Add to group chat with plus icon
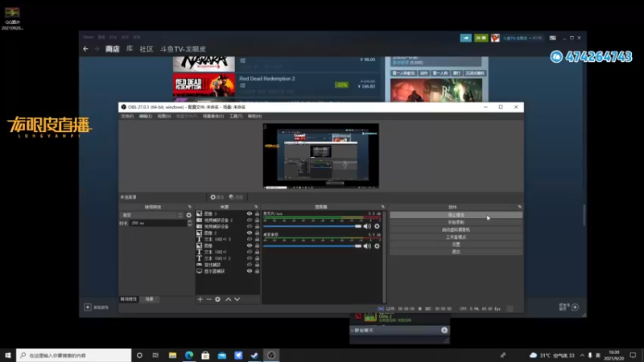 click(444, 330)
